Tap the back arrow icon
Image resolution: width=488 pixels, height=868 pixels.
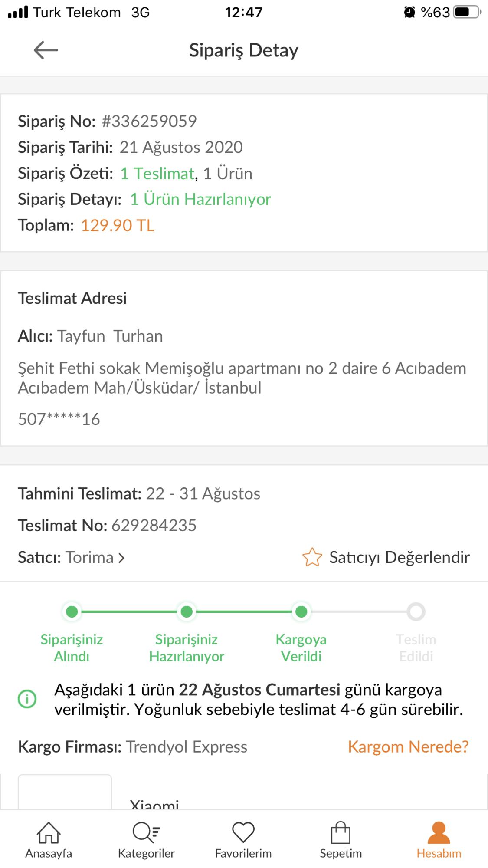tap(46, 50)
